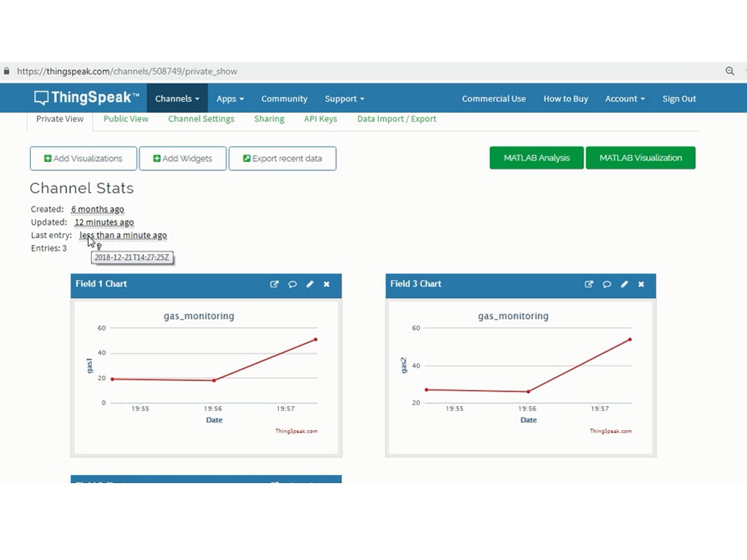
Task: Open Field 3 Chart in new window
Action: click(x=589, y=284)
